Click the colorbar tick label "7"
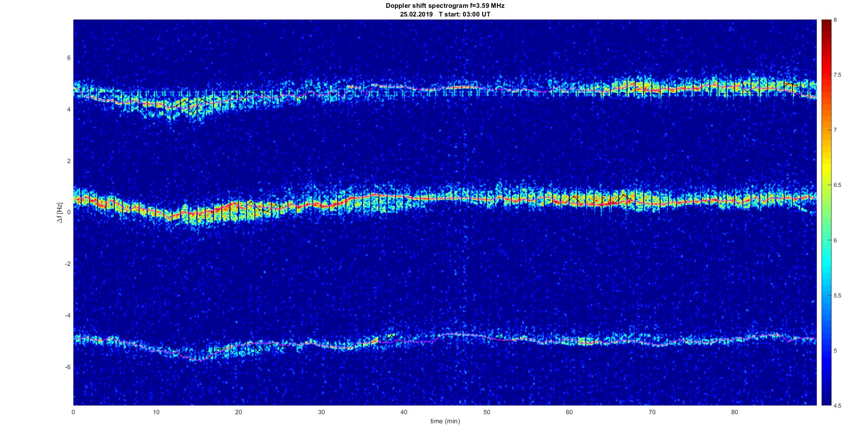Screen dimensions: 868x435 (835, 130)
